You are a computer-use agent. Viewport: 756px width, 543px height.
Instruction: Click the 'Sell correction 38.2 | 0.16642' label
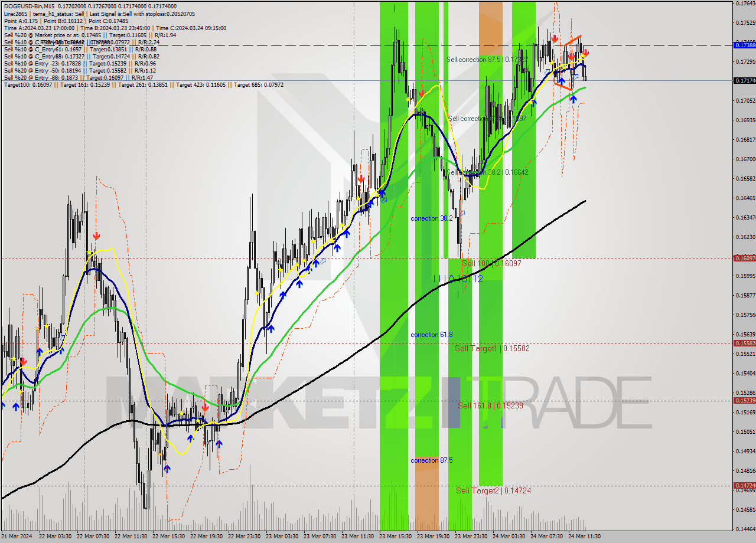(487, 172)
